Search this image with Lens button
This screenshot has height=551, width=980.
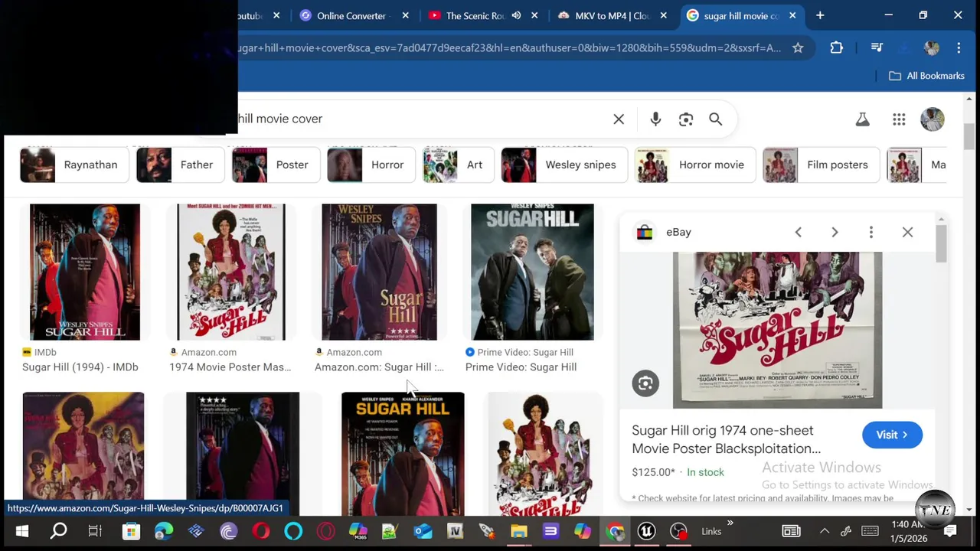tap(645, 383)
